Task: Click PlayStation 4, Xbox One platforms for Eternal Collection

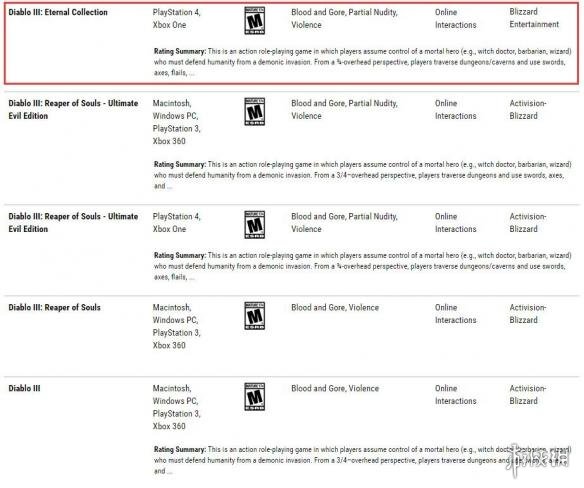Action: tap(177, 19)
